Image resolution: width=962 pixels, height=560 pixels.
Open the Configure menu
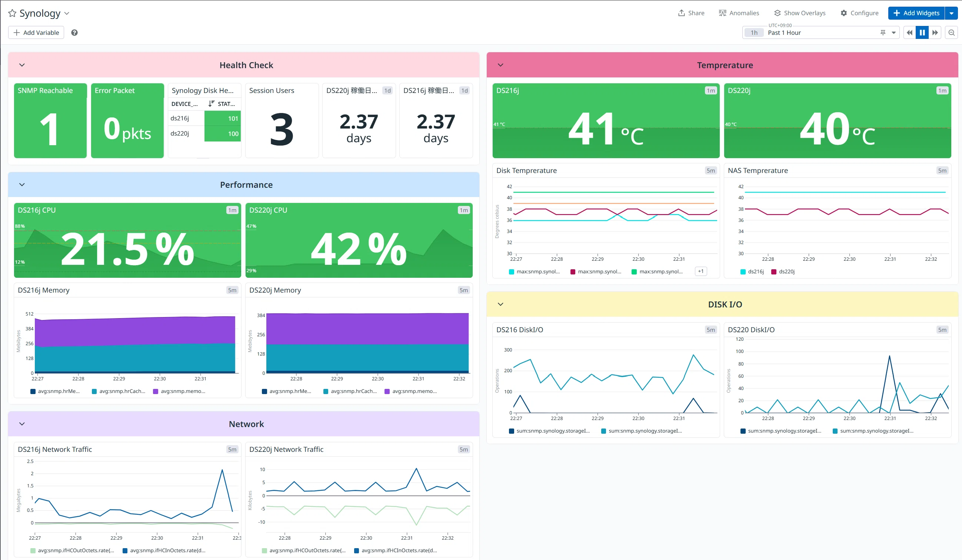click(859, 13)
